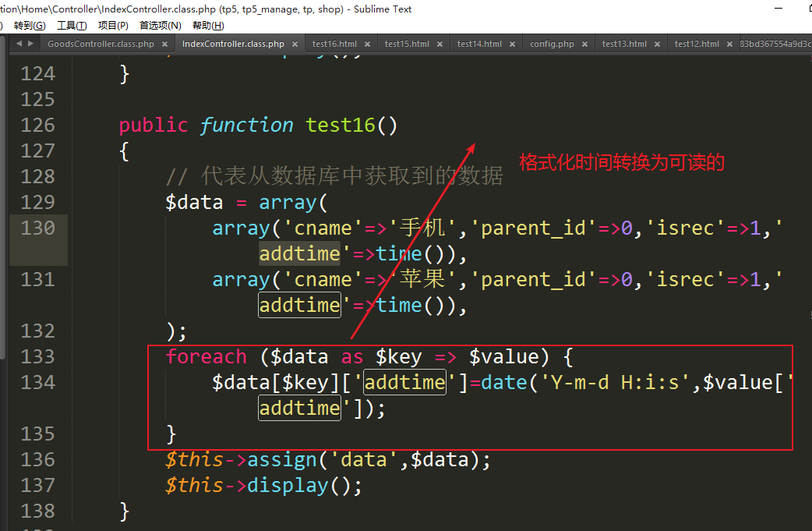Open the 项目(P) menu

click(x=113, y=26)
